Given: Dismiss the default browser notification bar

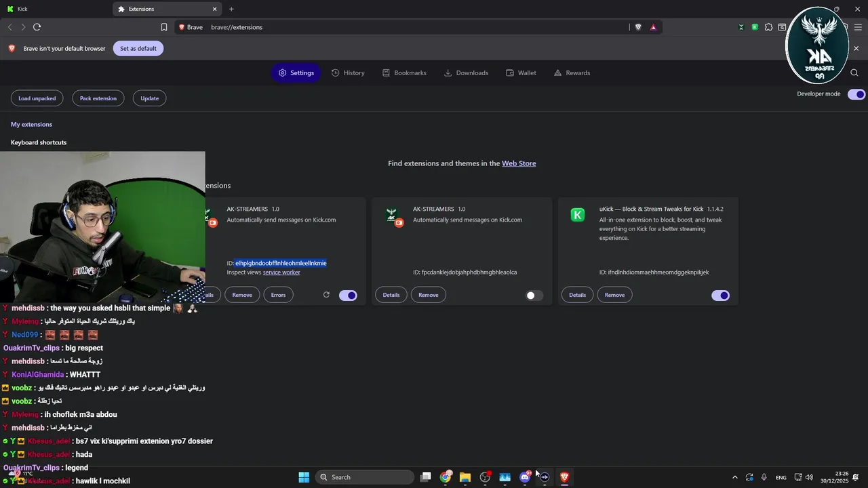Looking at the screenshot, I should 856,48.
